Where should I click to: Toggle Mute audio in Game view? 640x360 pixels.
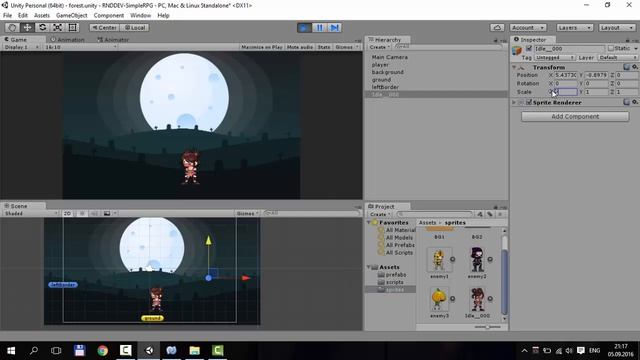click(x=300, y=47)
